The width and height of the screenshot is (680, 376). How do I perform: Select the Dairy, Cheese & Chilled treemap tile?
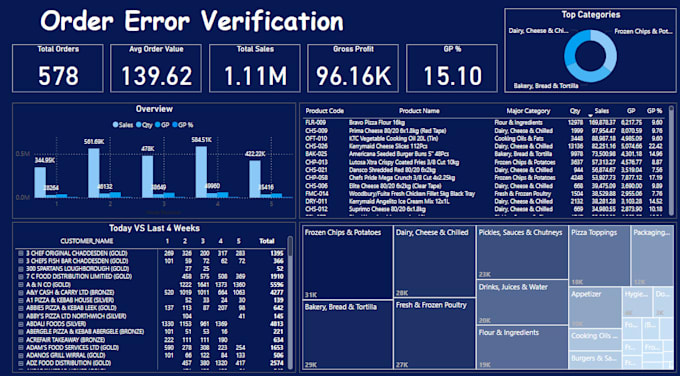(435, 262)
